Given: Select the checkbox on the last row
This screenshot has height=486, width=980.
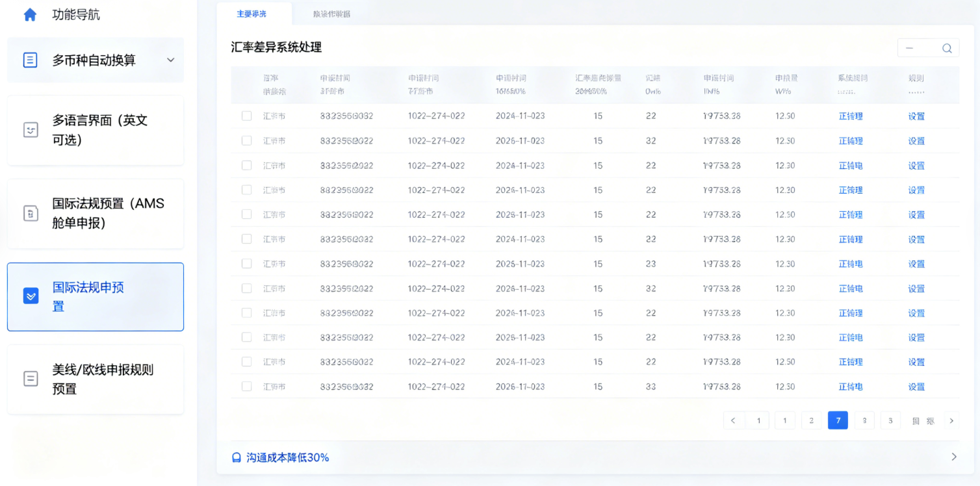Looking at the screenshot, I should click(246, 386).
